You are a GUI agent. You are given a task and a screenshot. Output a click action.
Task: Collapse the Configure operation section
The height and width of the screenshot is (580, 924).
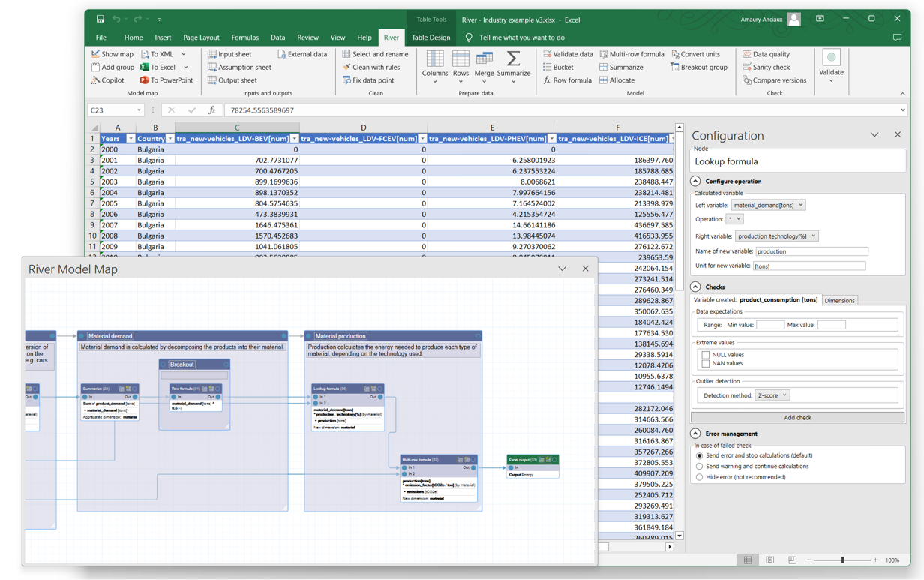tap(695, 181)
